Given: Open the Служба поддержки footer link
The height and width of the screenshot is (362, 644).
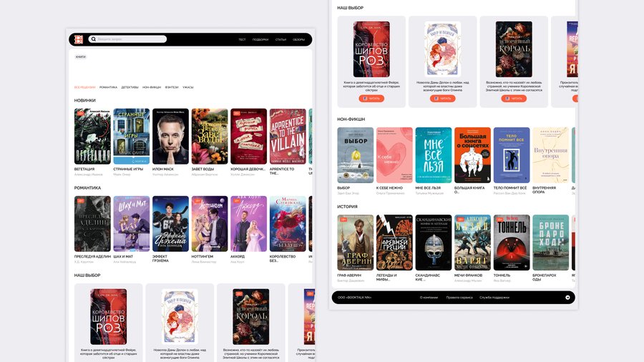Looking at the screenshot, I should (494, 298).
